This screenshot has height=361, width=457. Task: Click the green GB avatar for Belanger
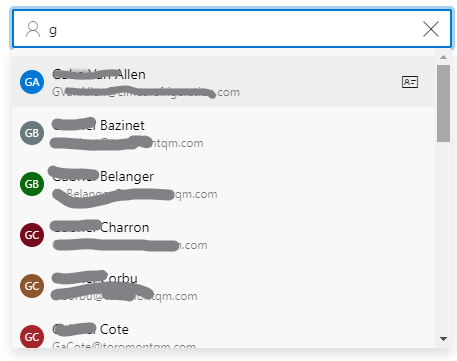(x=32, y=184)
